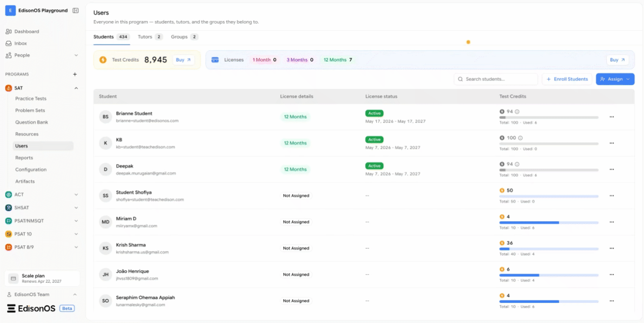This screenshot has width=644, height=323.
Task: Open the Dashboard icon in sidebar
Action: pos(9,31)
